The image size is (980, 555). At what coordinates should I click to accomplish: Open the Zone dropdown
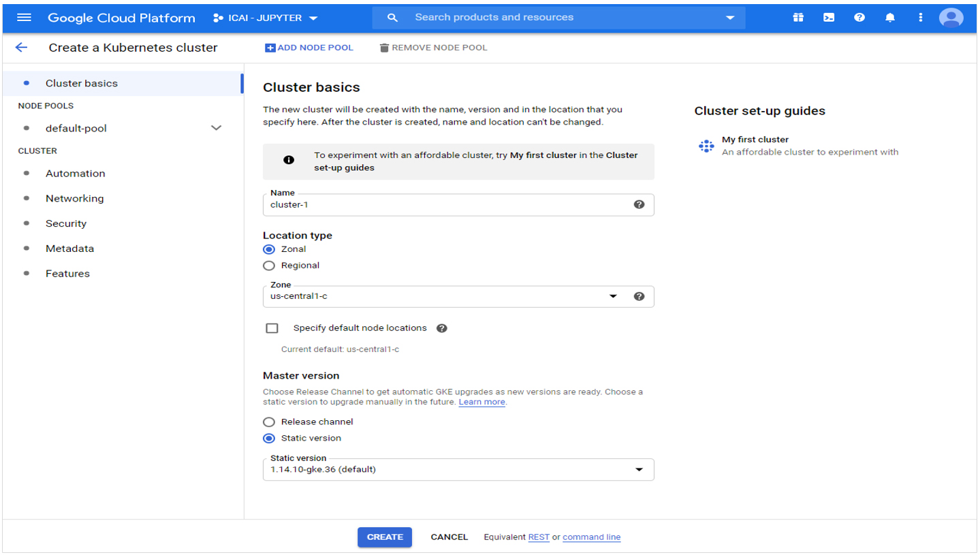pyautogui.click(x=612, y=296)
